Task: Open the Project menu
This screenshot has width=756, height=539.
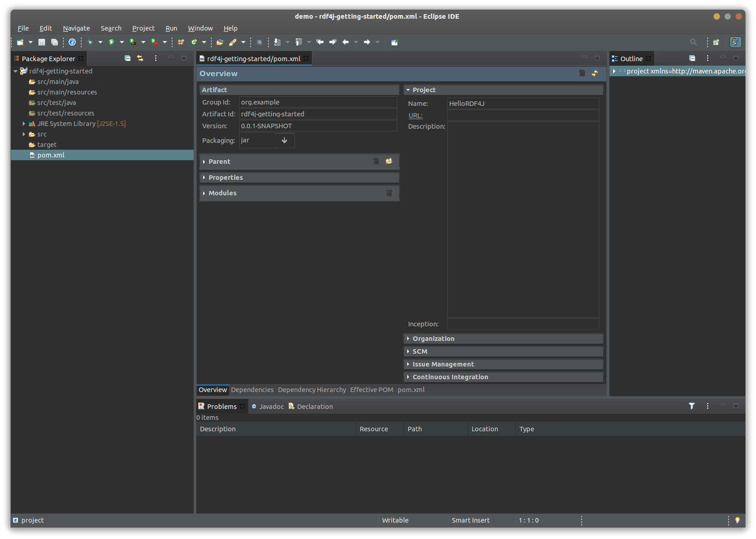Action: point(143,28)
